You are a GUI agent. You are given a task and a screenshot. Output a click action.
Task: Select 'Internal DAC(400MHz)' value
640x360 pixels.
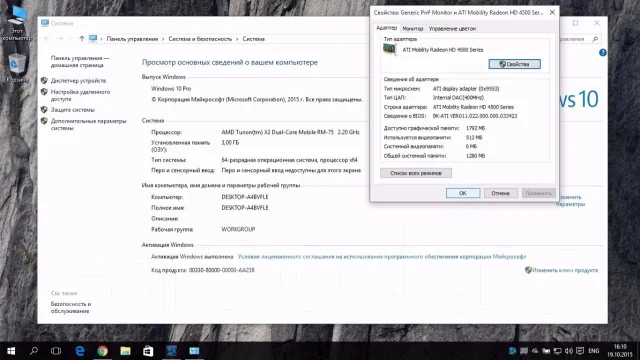pos(458,98)
